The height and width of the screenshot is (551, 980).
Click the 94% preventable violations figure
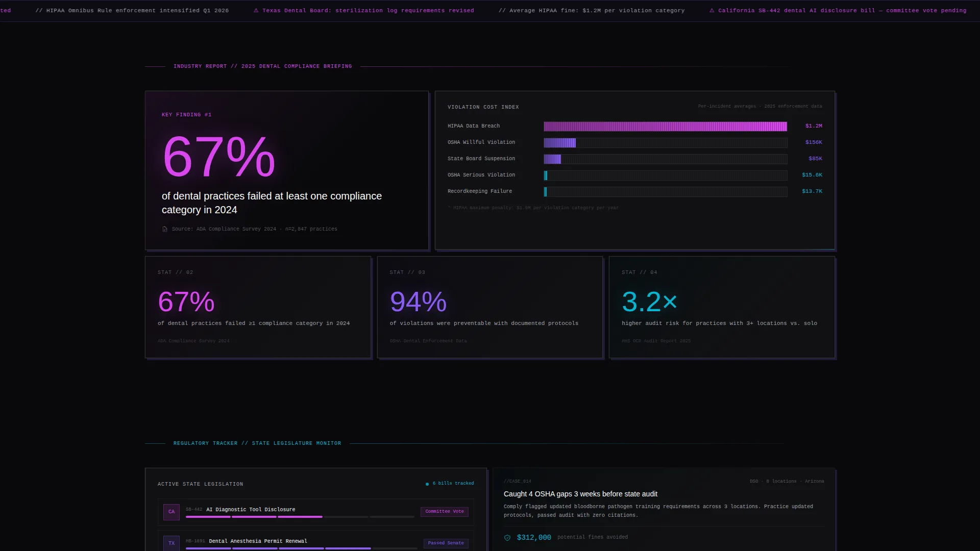click(418, 302)
